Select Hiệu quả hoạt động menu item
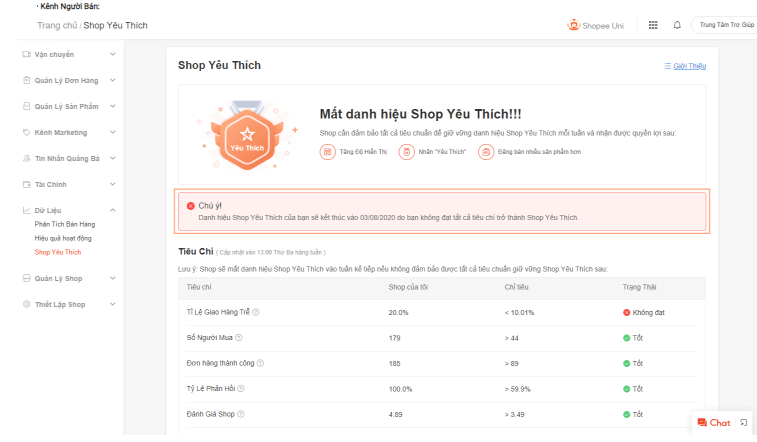757x442 pixels. [63, 239]
